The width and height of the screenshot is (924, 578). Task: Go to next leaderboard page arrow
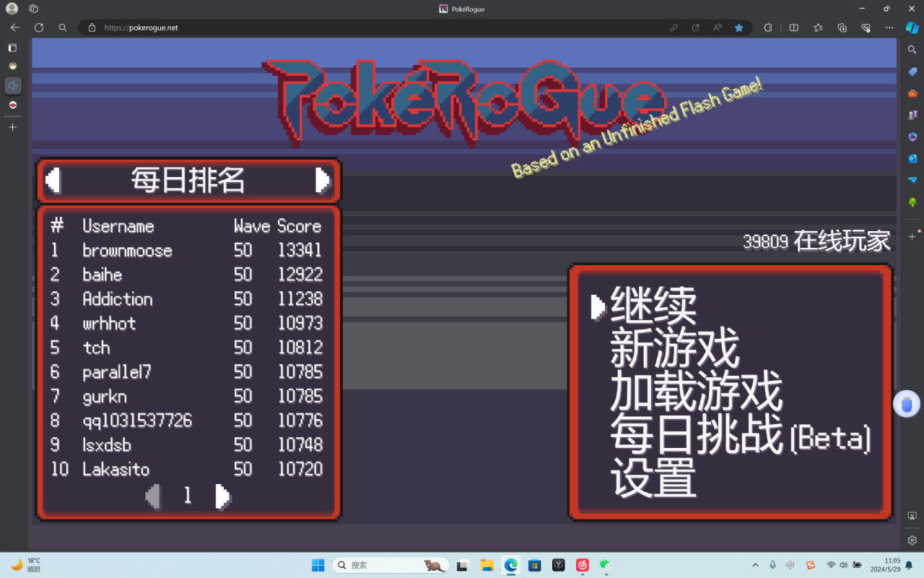[223, 496]
